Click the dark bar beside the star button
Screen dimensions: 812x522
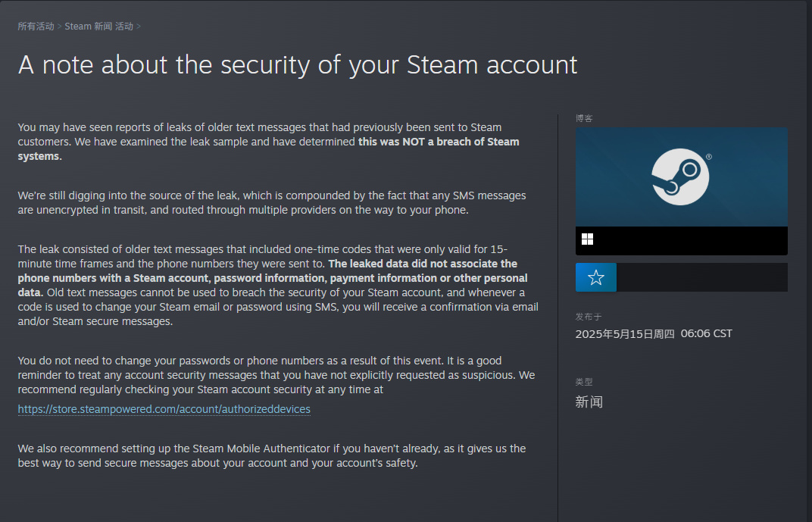click(702, 277)
